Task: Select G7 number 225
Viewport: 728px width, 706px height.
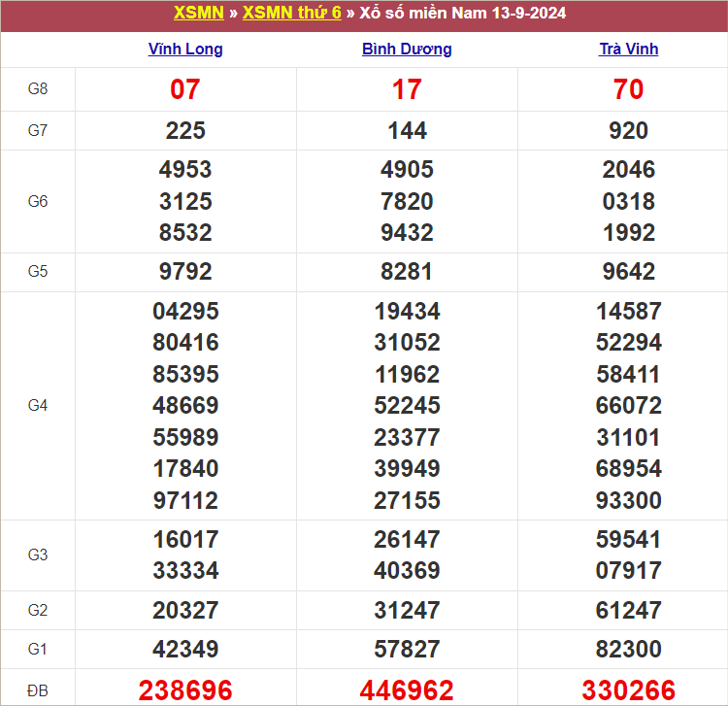Action: click(185, 130)
